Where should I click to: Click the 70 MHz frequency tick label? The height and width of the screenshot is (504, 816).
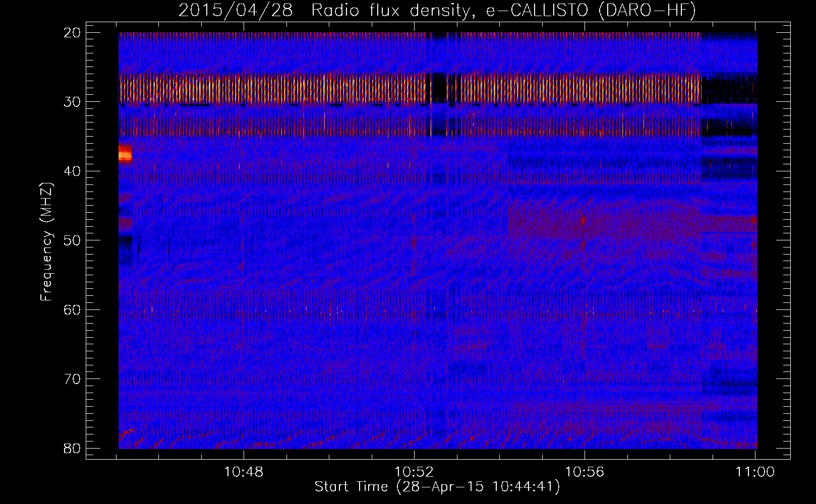[x=72, y=379]
